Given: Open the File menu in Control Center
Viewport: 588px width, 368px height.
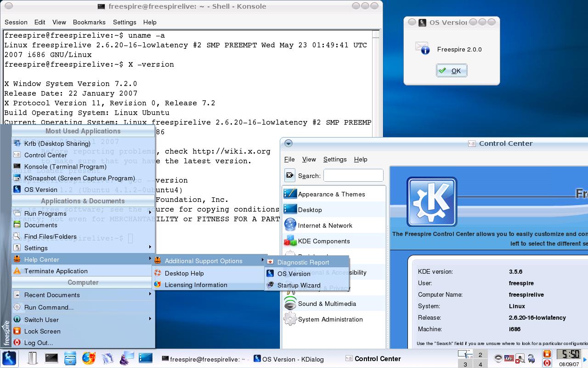Looking at the screenshot, I should (x=289, y=159).
